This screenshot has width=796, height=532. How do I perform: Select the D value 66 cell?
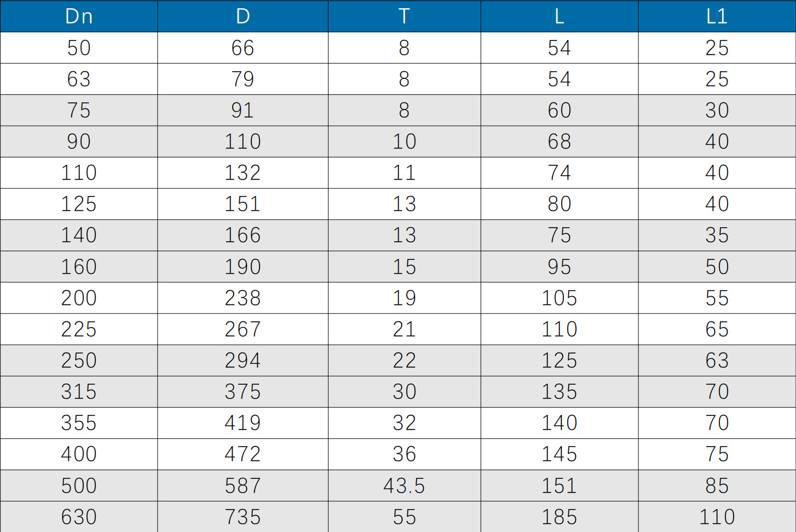tap(243, 48)
